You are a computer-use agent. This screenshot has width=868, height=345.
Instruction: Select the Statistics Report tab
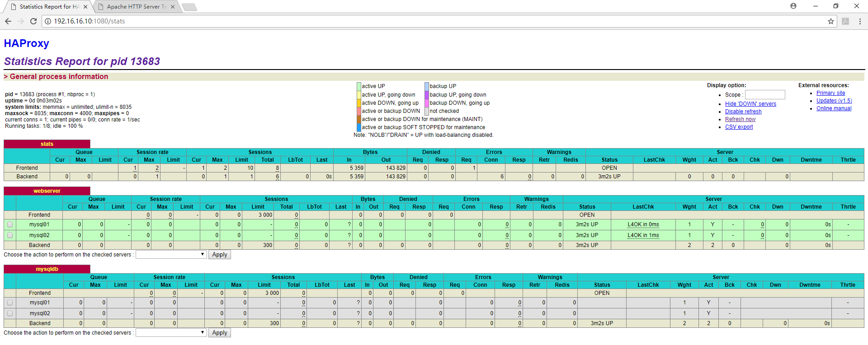coord(47,7)
